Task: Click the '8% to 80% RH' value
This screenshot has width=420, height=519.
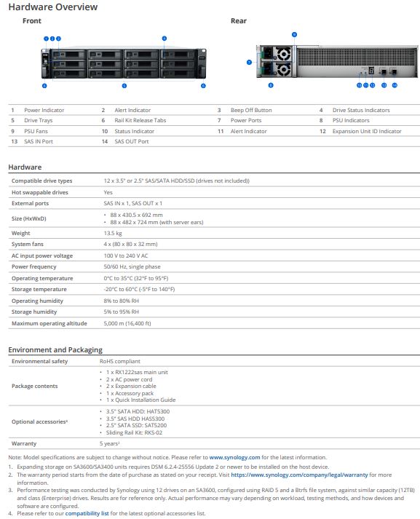Action: pos(121,301)
